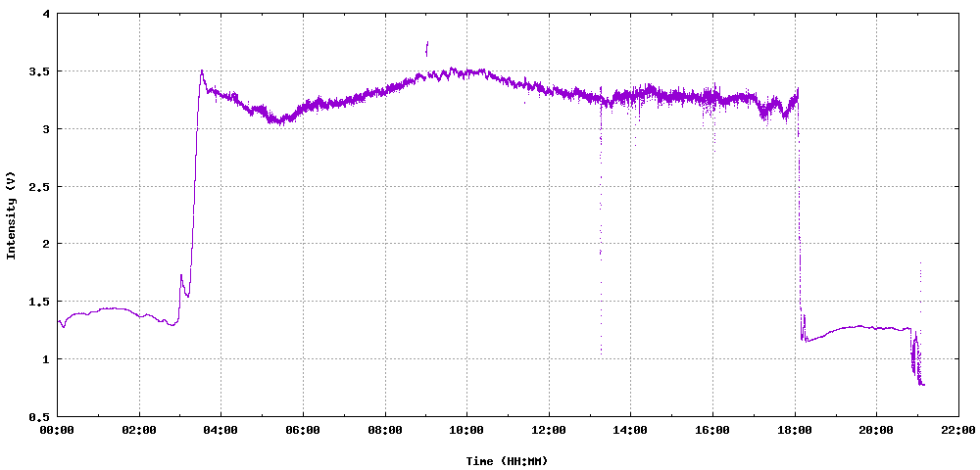Click the x-axis label "06:00"

coord(303,430)
